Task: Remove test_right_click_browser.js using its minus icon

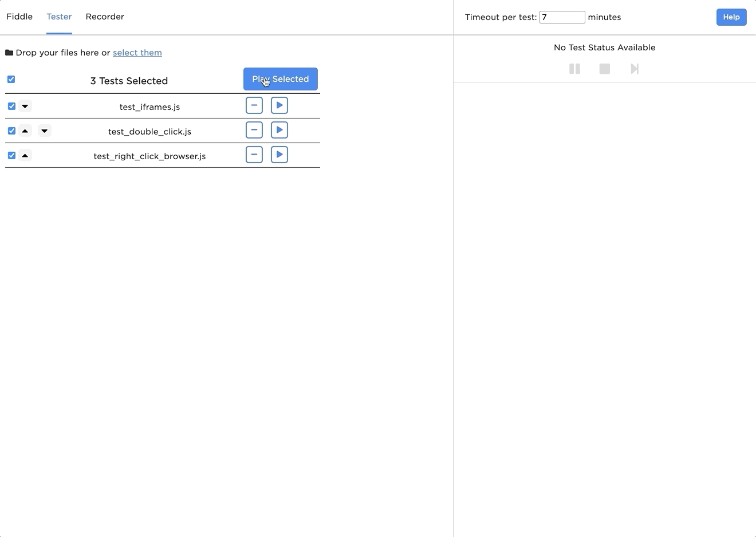Action: coord(254,155)
